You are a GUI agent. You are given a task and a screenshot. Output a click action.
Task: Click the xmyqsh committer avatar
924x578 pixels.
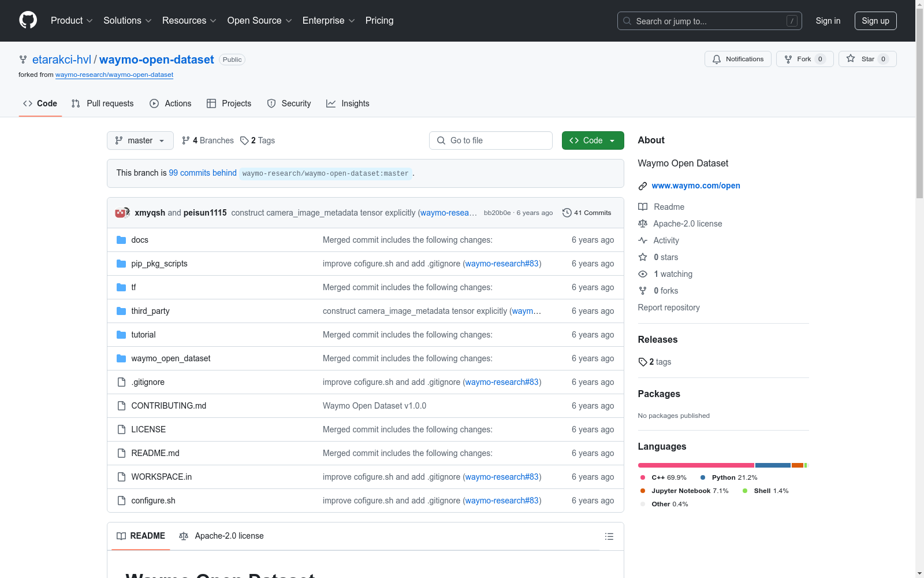[x=121, y=213]
